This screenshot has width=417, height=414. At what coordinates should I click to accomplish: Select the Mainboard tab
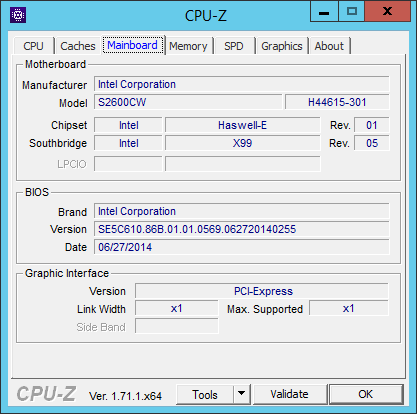click(x=133, y=45)
